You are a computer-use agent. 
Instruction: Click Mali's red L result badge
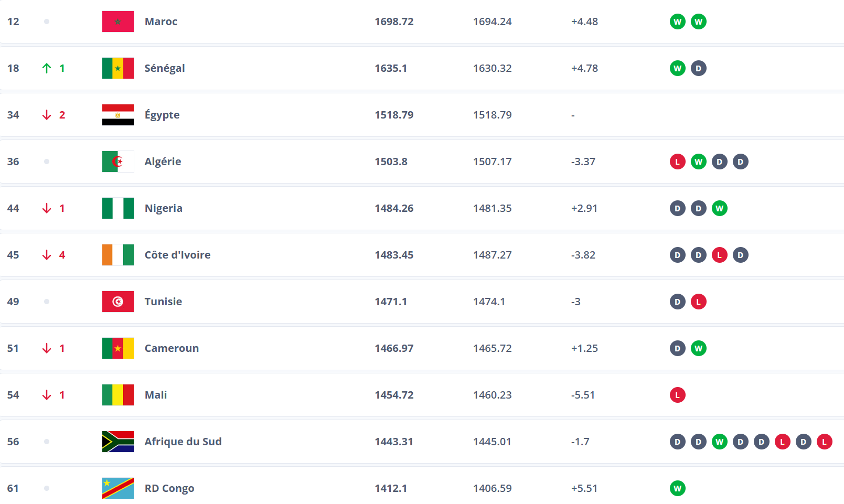pyautogui.click(x=678, y=395)
